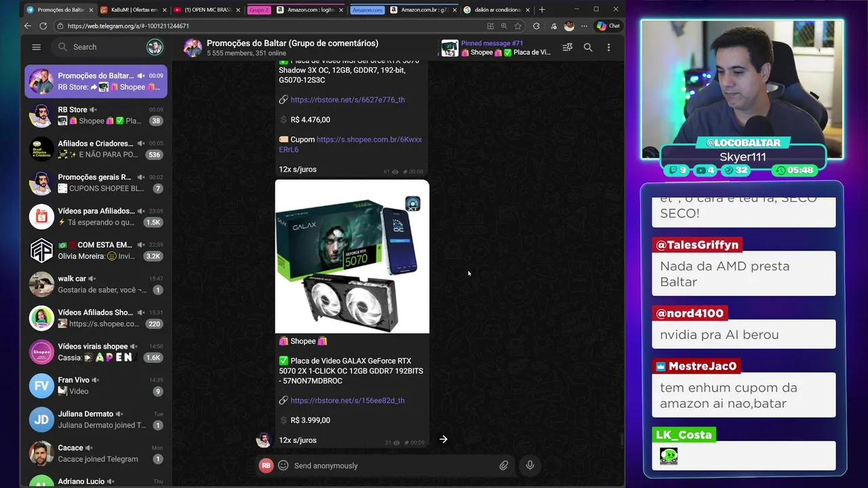The image size is (868, 488).
Task: Open the RB Store chat
Action: (96, 115)
